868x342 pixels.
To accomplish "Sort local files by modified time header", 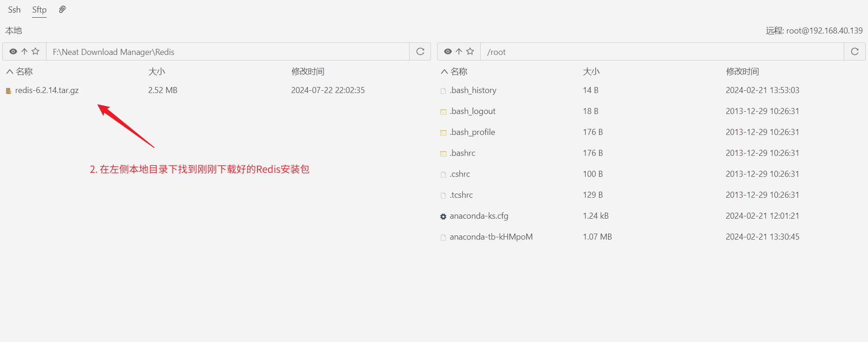I will click(308, 72).
